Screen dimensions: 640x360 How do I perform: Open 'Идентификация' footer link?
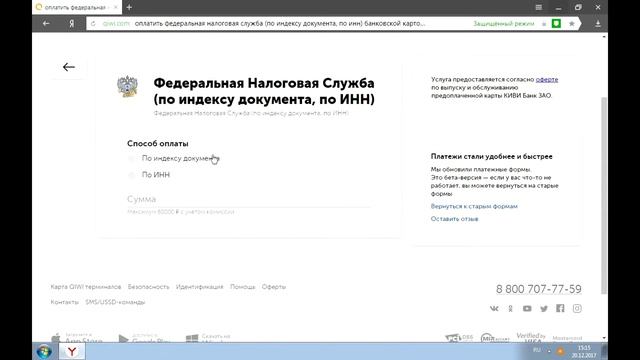[x=200, y=287]
